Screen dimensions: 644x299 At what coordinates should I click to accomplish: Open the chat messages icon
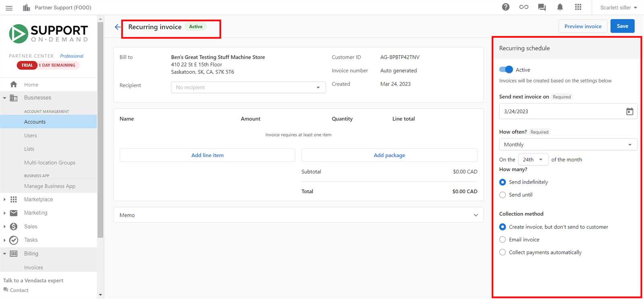(542, 7)
